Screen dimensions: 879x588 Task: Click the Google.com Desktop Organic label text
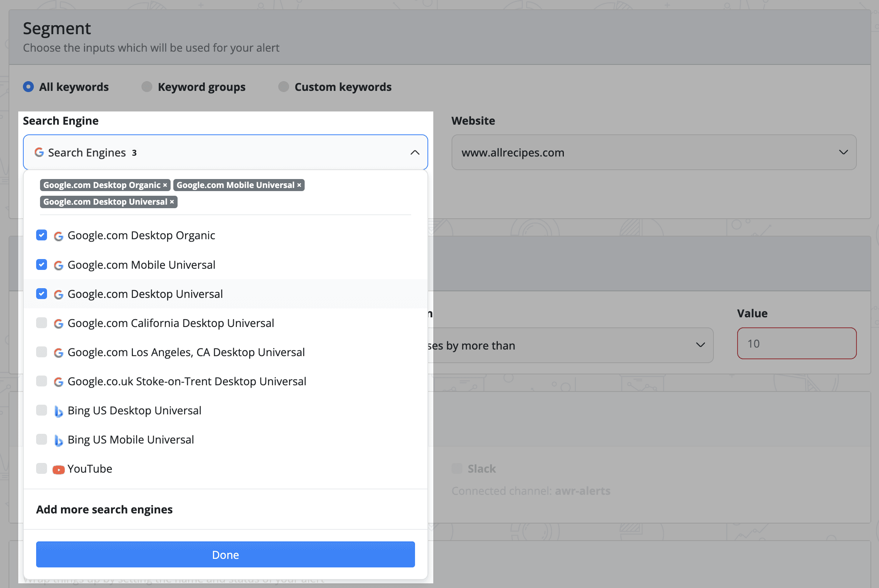point(141,235)
